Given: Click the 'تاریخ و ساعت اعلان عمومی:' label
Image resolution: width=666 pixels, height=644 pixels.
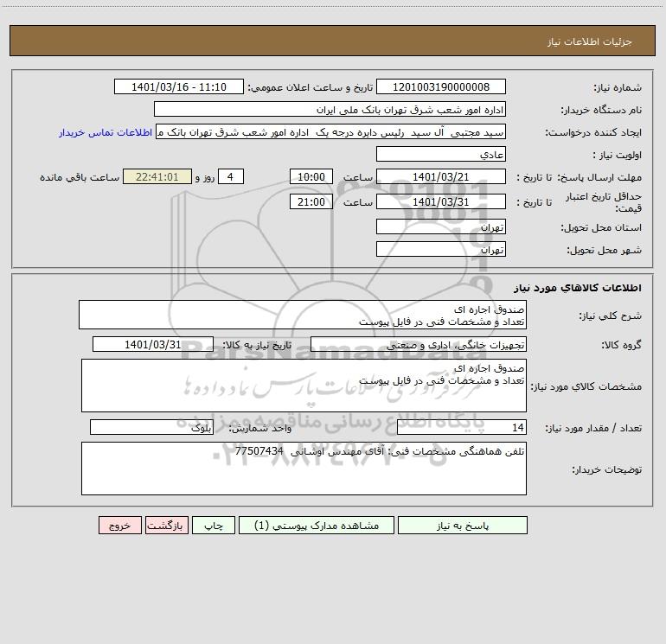Looking at the screenshot, I should point(311,87).
